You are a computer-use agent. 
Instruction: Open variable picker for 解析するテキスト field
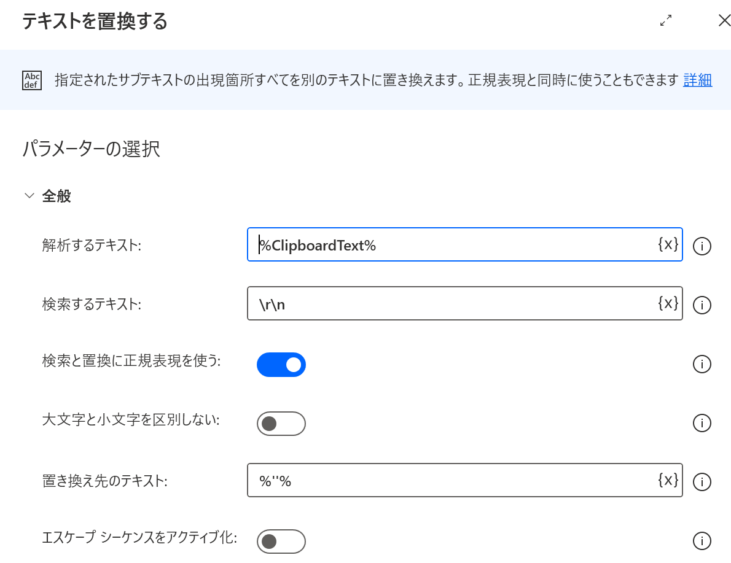[668, 244]
